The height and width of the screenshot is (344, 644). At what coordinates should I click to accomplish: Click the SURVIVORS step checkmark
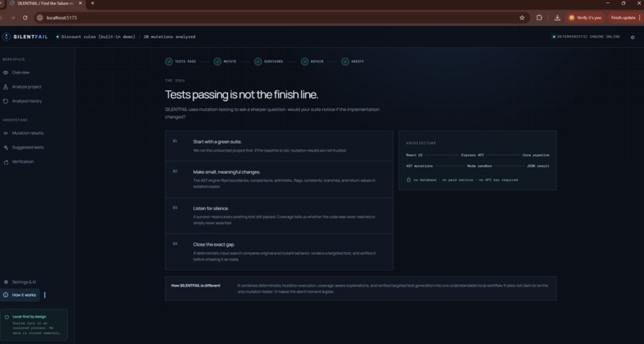[x=258, y=61]
